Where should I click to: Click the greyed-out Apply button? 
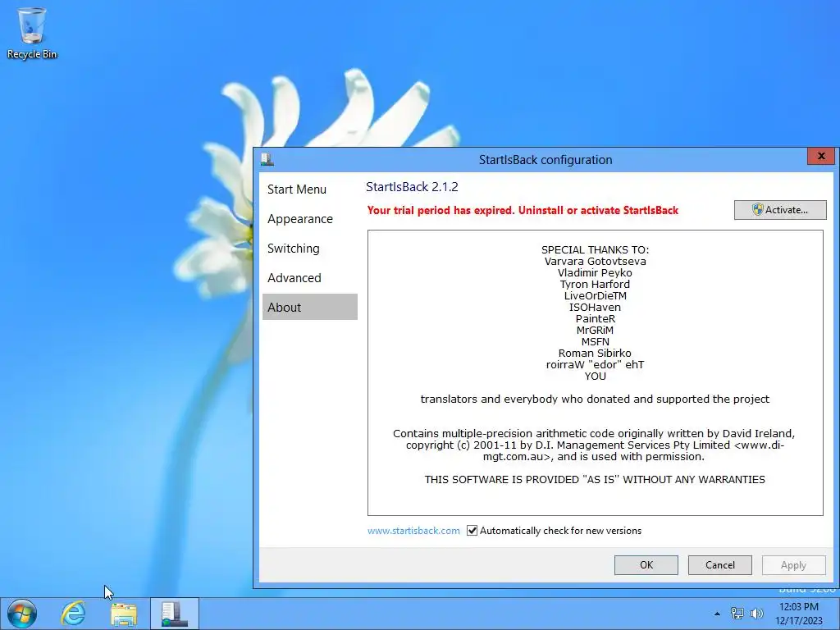[x=793, y=565]
